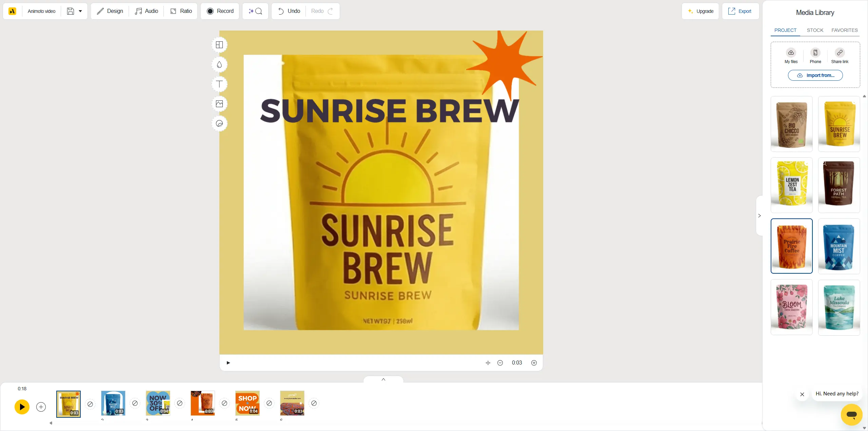
Task: Open the chat support widget
Action: coord(852,415)
